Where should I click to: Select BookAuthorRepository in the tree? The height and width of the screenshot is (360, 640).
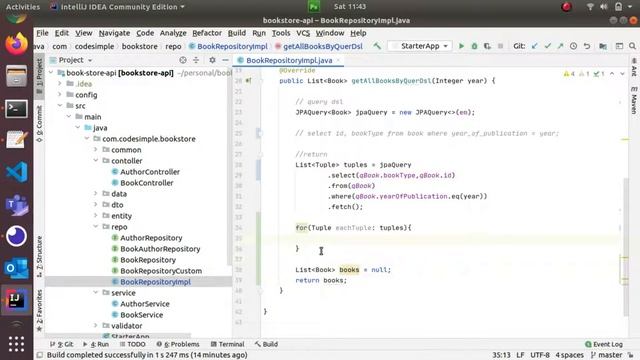click(x=160, y=249)
